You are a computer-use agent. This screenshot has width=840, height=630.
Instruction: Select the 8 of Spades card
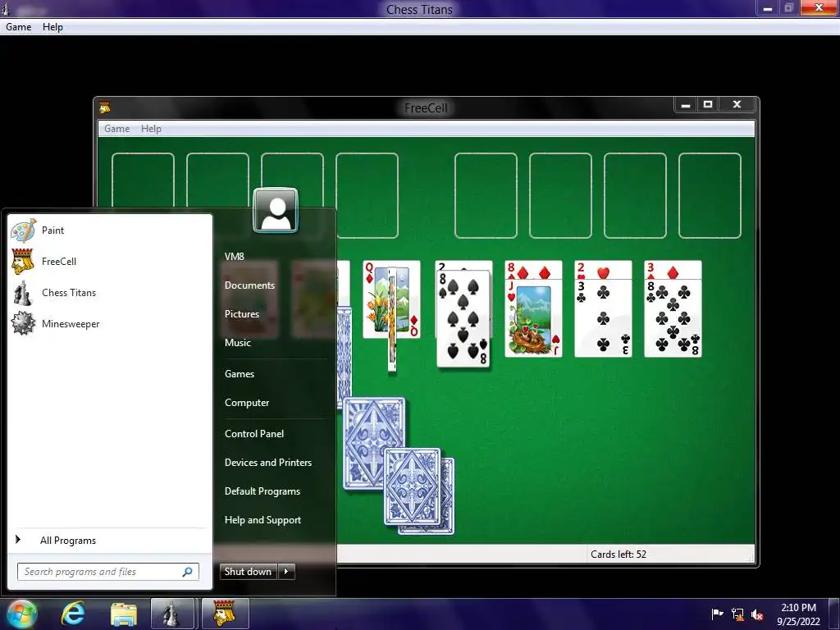click(x=463, y=319)
